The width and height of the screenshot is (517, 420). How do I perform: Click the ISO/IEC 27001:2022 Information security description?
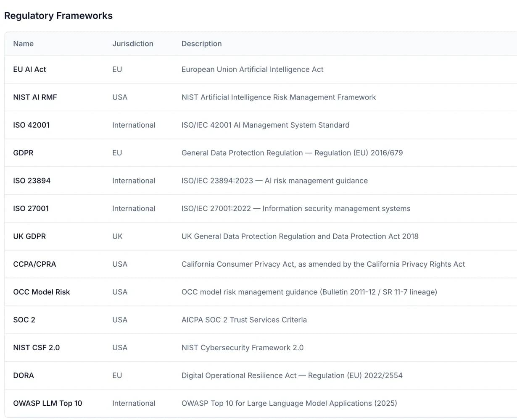point(296,208)
